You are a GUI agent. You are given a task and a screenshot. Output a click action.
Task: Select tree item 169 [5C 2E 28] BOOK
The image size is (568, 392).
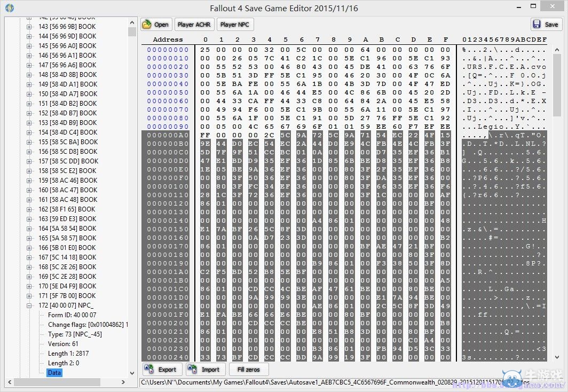67,277
